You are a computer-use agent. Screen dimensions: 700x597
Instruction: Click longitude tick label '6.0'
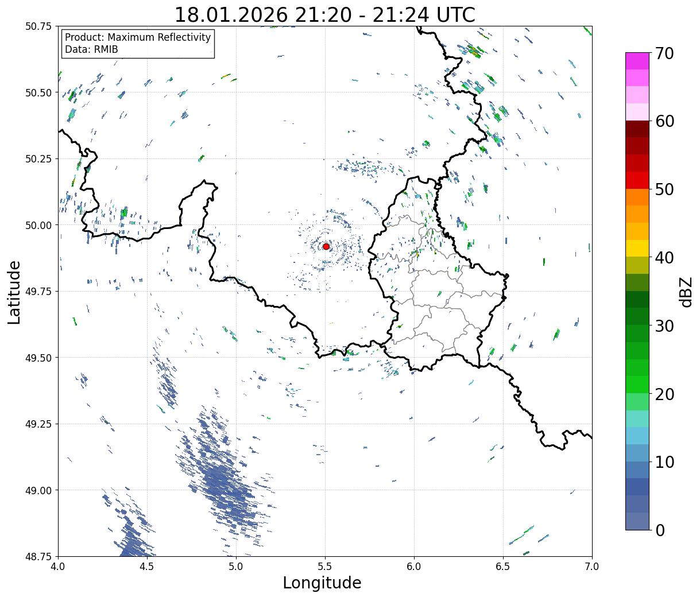(414, 567)
